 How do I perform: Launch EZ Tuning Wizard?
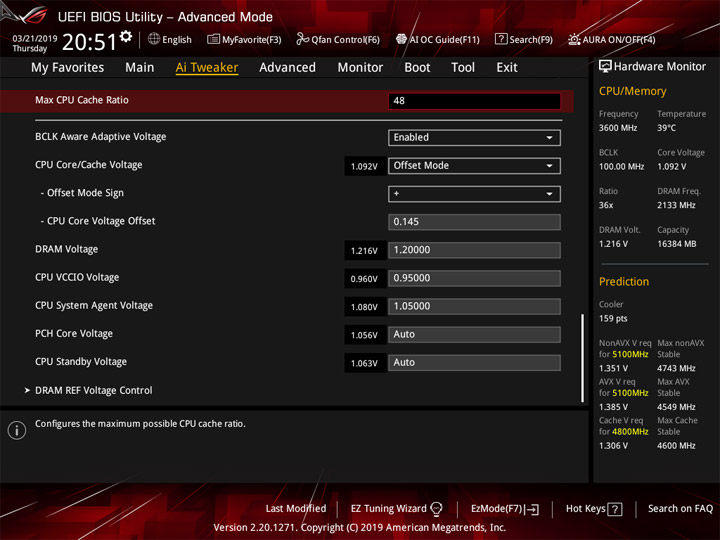(397, 509)
